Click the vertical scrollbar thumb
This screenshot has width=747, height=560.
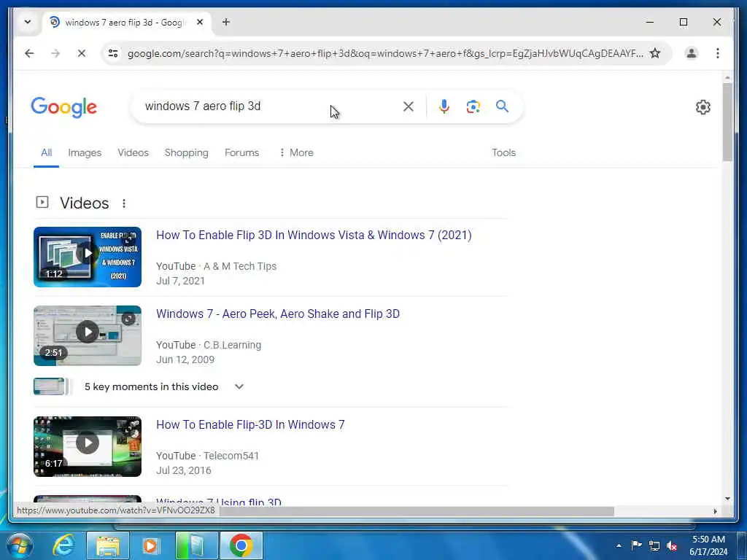727,122
